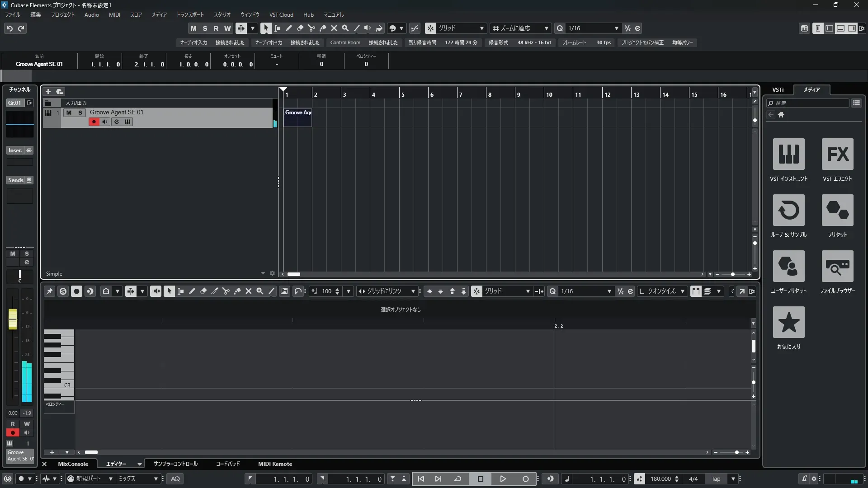
Task: Click the channel volume fader handle
Action: pos(13,319)
